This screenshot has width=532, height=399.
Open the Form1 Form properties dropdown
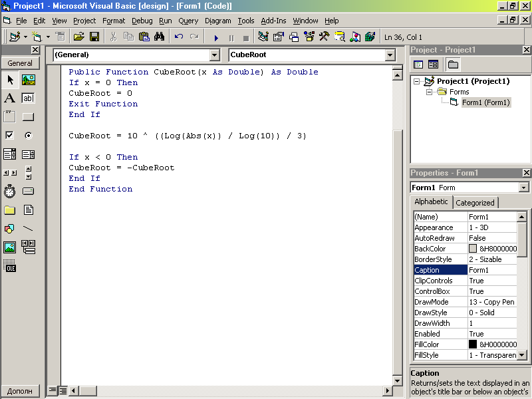(x=524, y=188)
